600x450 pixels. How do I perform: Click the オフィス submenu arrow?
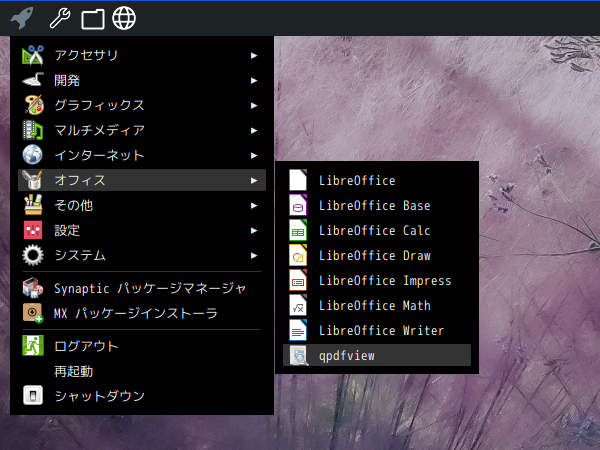pyautogui.click(x=254, y=180)
